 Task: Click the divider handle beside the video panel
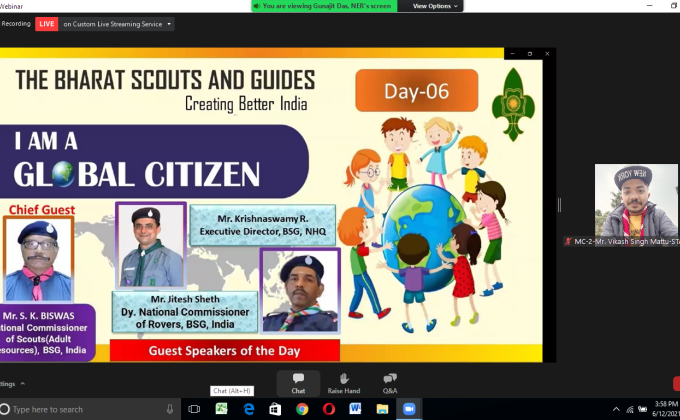pos(559,205)
